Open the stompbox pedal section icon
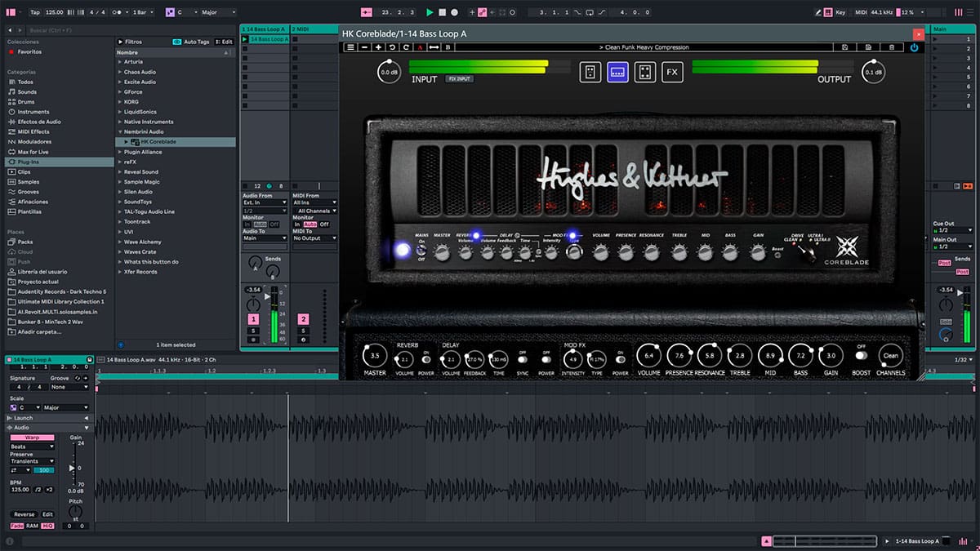The width and height of the screenshot is (980, 551). (590, 72)
